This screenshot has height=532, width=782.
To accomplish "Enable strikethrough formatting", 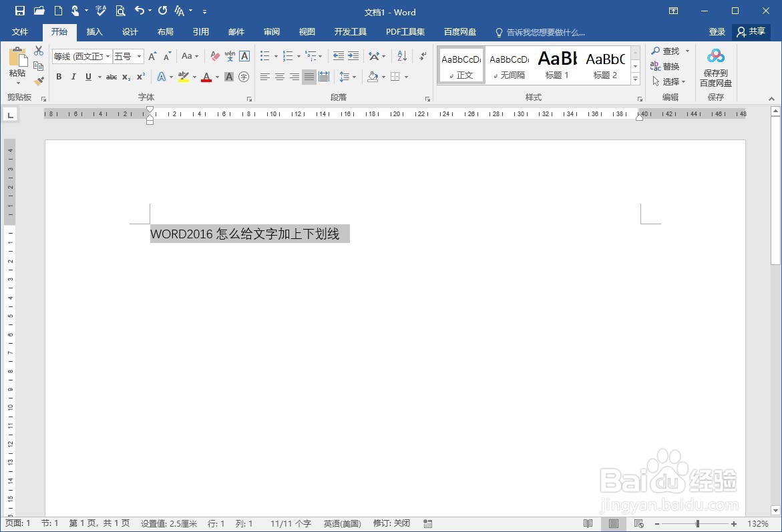I will click(111, 77).
